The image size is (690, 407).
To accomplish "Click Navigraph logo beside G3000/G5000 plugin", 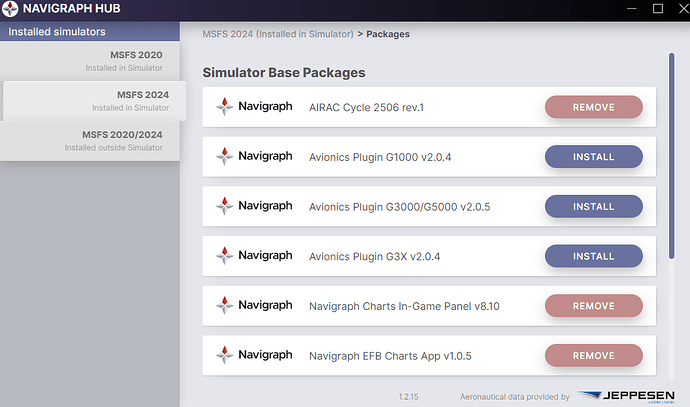I will click(255, 206).
